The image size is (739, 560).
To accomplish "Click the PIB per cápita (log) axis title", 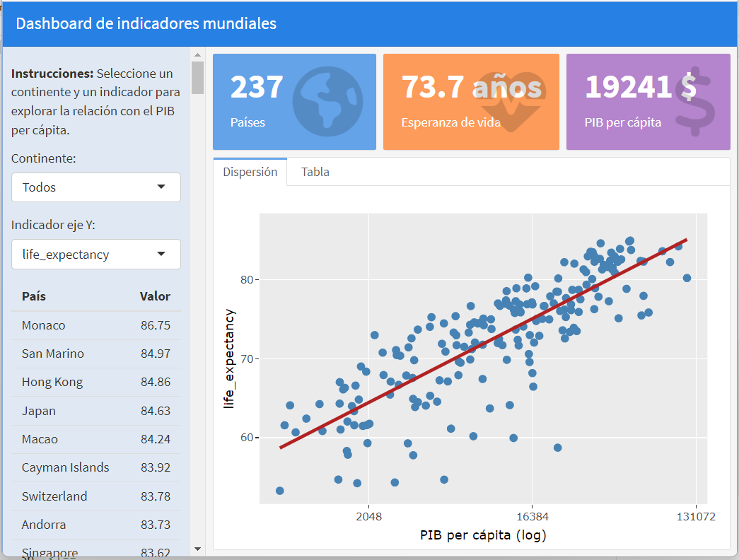I will (483, 535).
